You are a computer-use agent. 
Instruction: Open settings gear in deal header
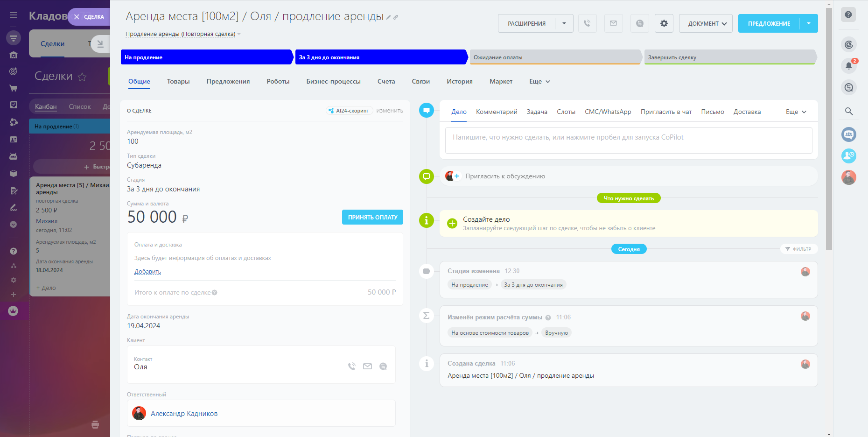(664, 23)
